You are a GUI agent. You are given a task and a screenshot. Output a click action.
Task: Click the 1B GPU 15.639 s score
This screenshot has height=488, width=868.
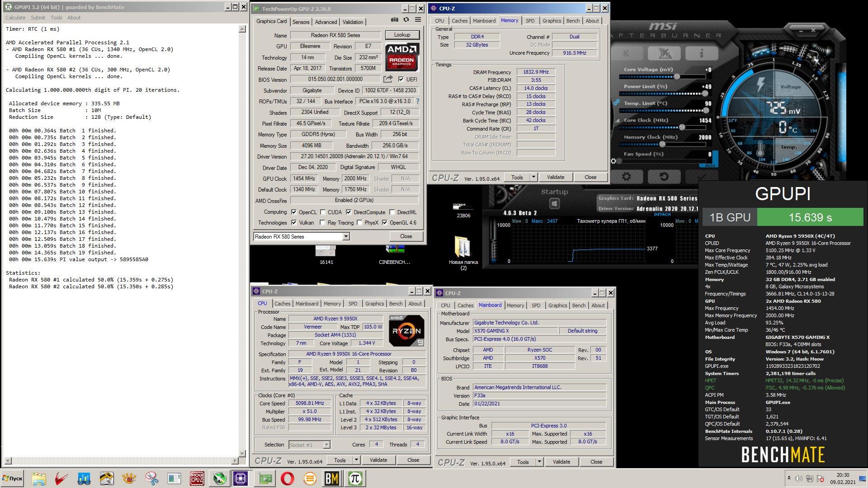pyautogui.click(x=783, y=217)
